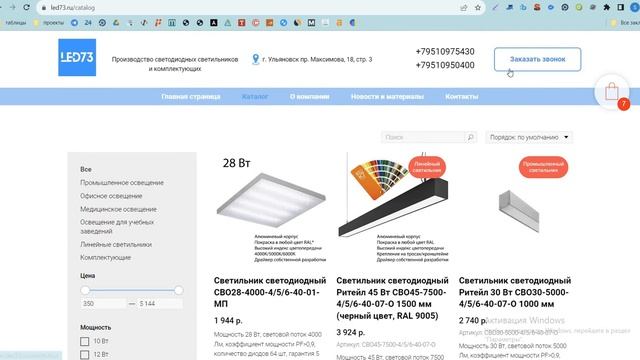Viewport: 640px width, 360px height.
Task: Click the price "1 944 р."
Action: (228, 321)
